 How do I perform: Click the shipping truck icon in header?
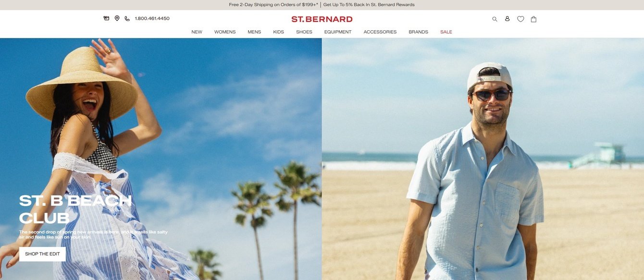[106, 18]
